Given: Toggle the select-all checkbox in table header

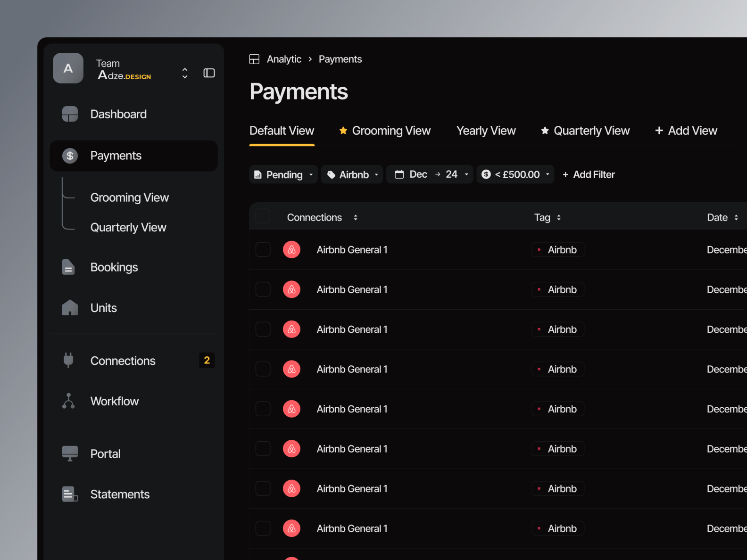Looking at the screenshot, I should (263, 217).
